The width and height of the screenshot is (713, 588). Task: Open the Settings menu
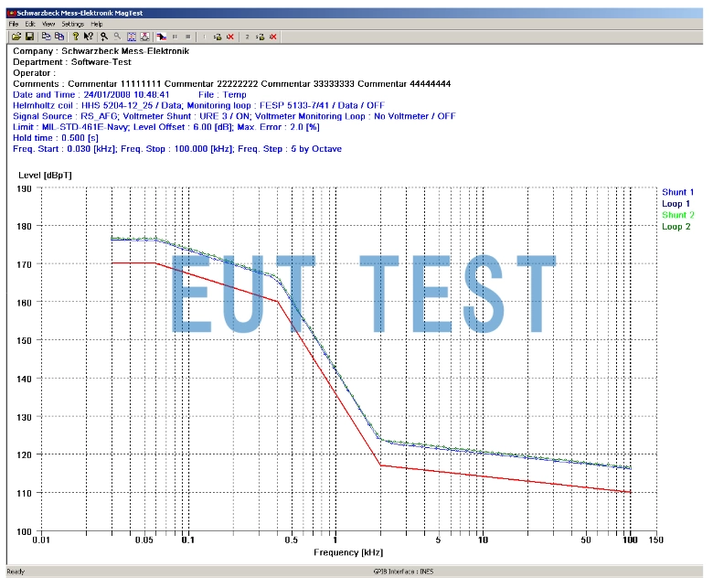pyautogui.click(x=73, y=24)
